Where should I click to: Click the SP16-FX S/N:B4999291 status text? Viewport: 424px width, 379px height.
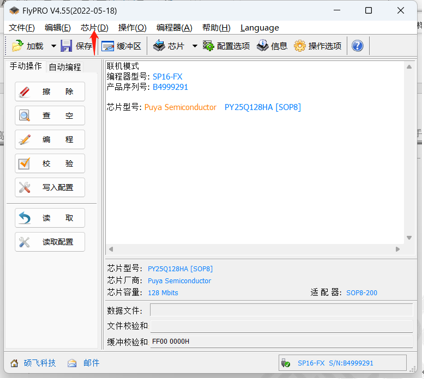(x=335, y=363)
